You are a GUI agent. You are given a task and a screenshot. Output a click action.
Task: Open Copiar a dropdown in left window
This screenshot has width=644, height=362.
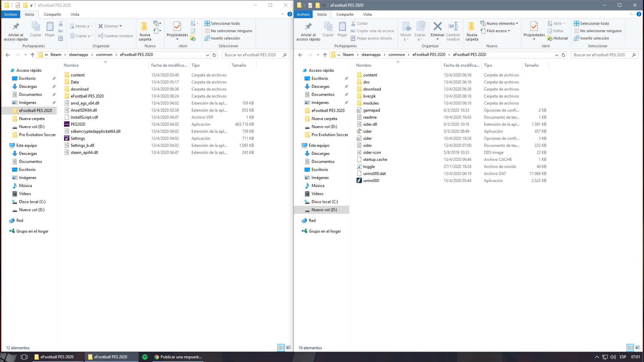pos(81,36)
